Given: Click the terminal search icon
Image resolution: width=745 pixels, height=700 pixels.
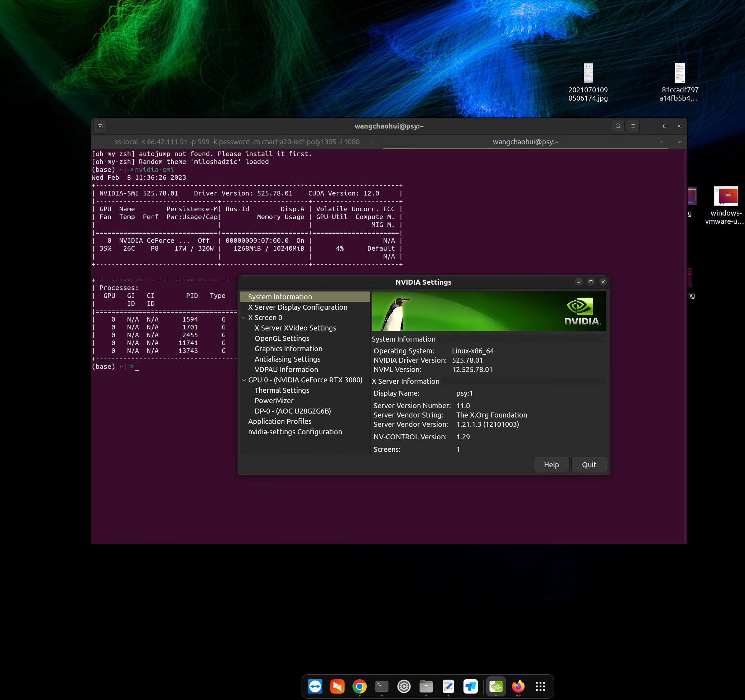Looking at the screenshot, I should tap(618, 126).
